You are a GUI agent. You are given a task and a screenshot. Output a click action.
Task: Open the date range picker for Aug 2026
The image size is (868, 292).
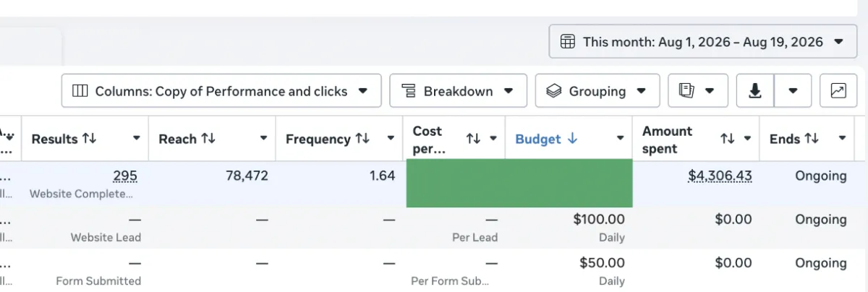pos(703,42)
